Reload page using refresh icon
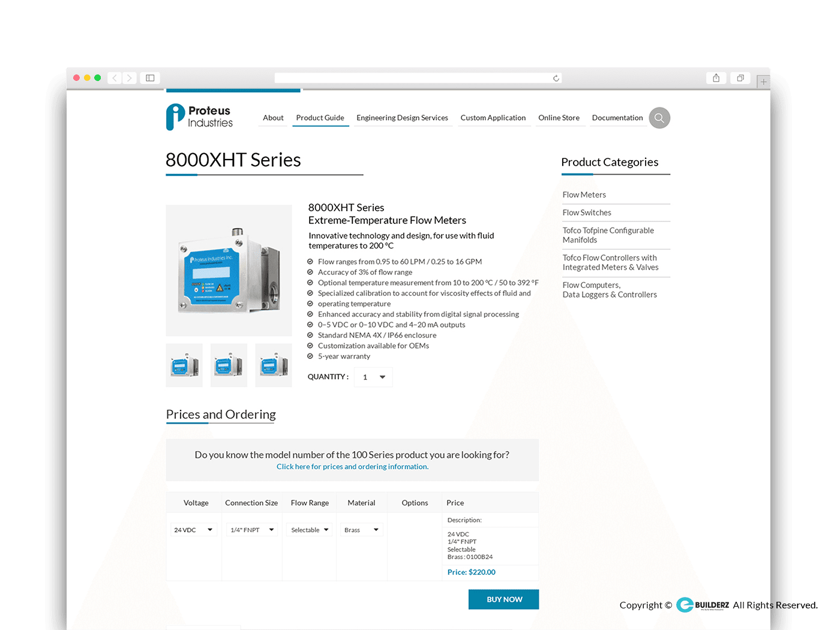The height and width of the screenshot is (630, 840). (x=556, y=78)
